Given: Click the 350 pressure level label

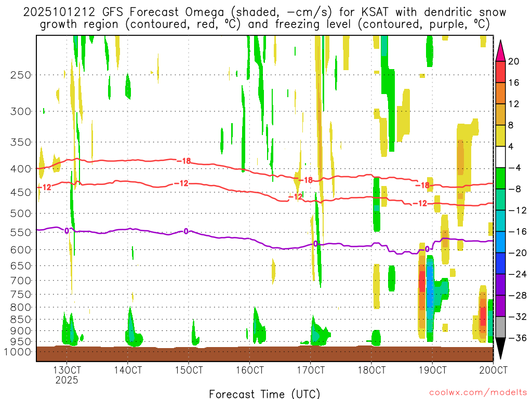Looking at the screenshot, I should [21, 142].
